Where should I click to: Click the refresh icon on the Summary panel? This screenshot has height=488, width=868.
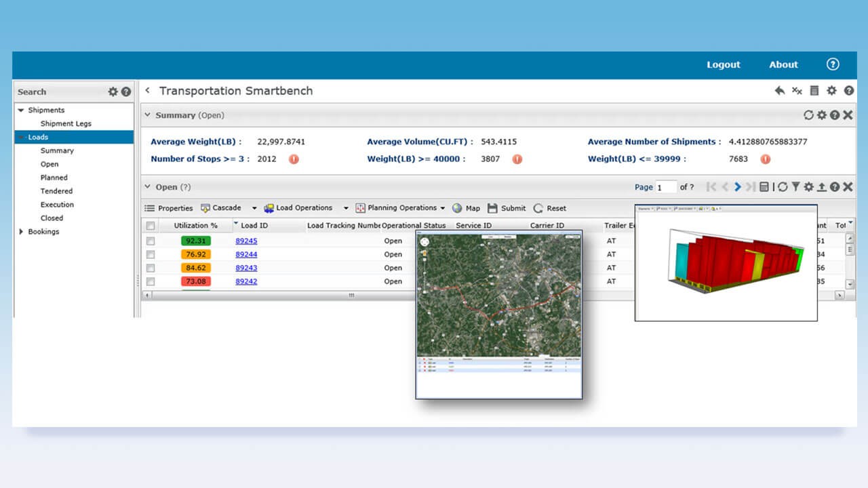point(808,115)
